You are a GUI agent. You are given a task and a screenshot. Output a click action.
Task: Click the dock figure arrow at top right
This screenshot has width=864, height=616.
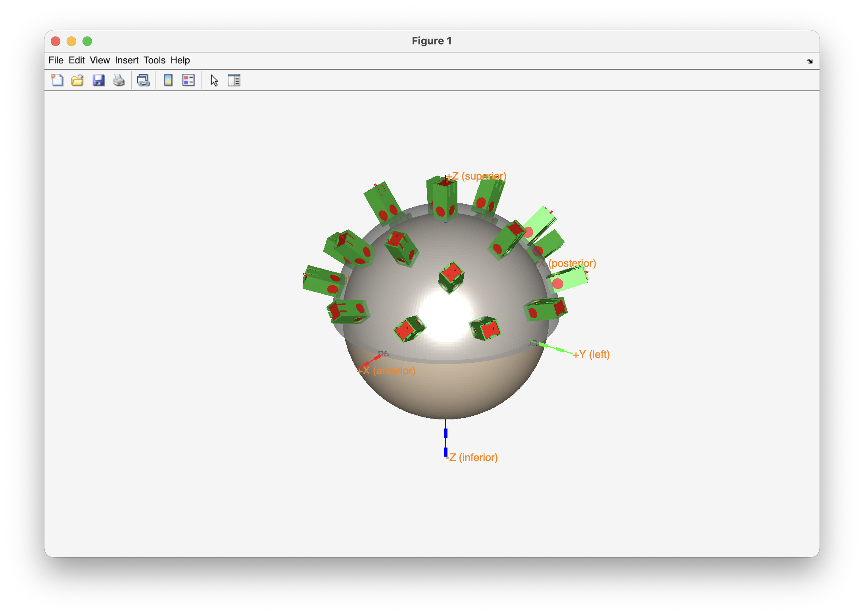pos(810,61)
